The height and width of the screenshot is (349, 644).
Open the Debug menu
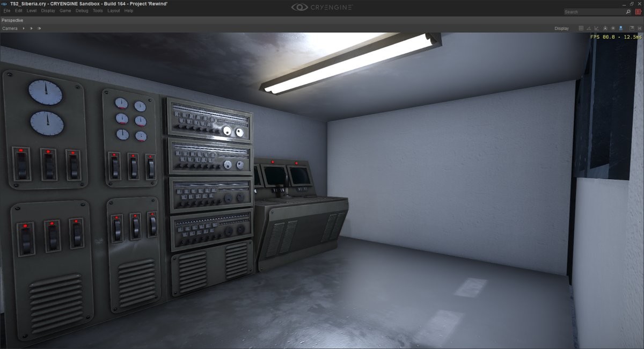pos(82,11)
